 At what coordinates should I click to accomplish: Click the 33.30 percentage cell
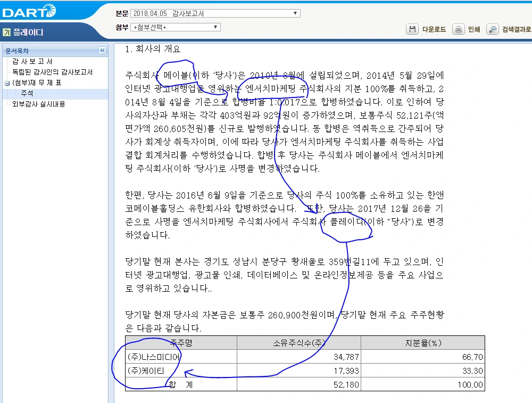tap(423, 371)
